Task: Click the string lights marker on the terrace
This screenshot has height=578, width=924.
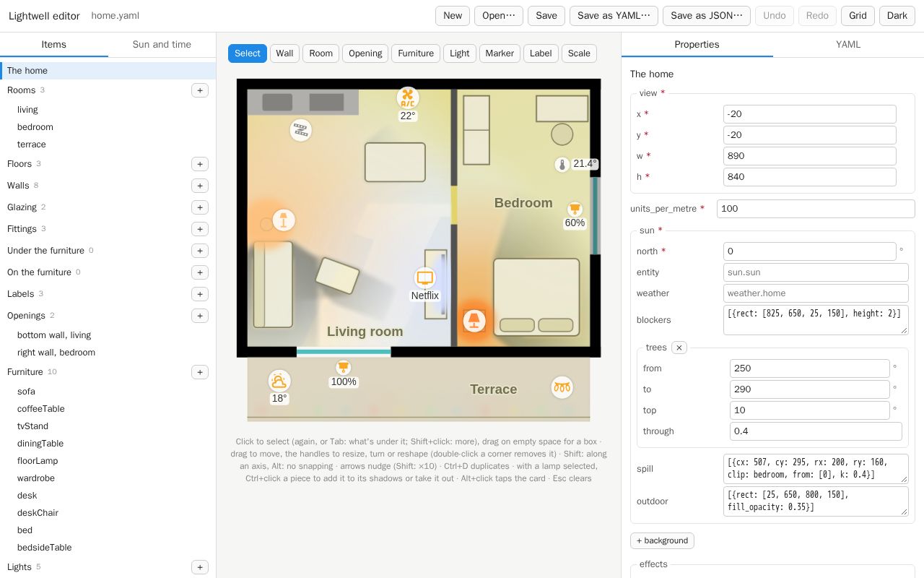Action: pyautogui.click(x=562, y=387)
